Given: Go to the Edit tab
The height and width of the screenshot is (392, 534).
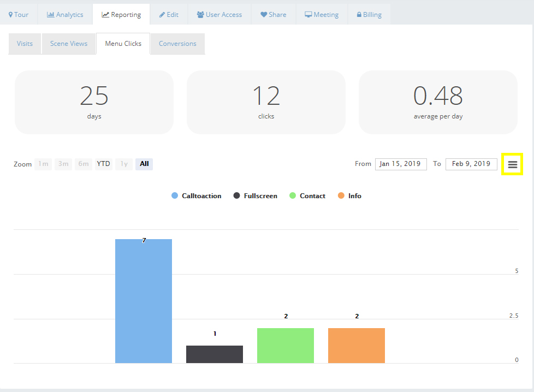Looking at the screenshot, I should click(169, 14).
